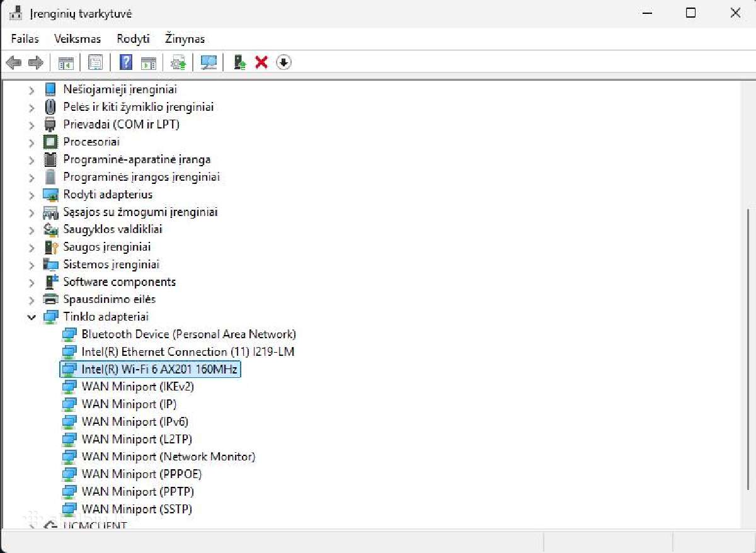Click the Pelės ir kiti žymiklio mouse icon
The image size is (756, 553).
coord(50,107)
